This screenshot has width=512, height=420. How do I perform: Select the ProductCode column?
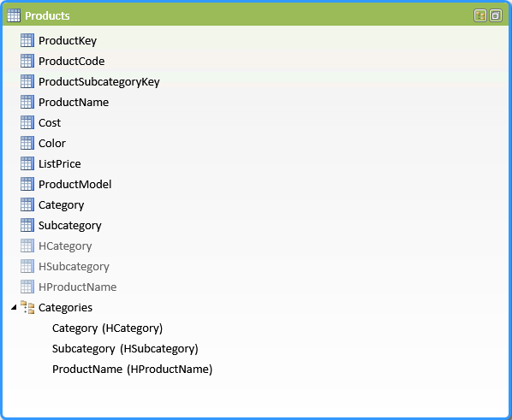pyautogui.click(x=72, y=61)
